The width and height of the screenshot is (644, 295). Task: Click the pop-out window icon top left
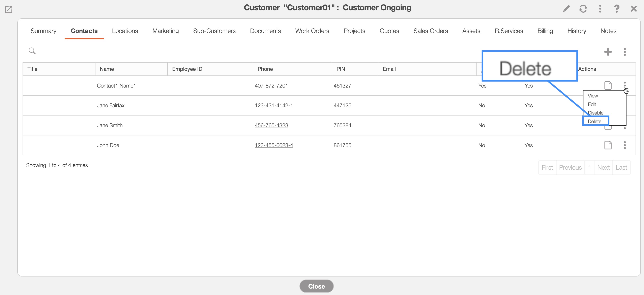(8, 9)
